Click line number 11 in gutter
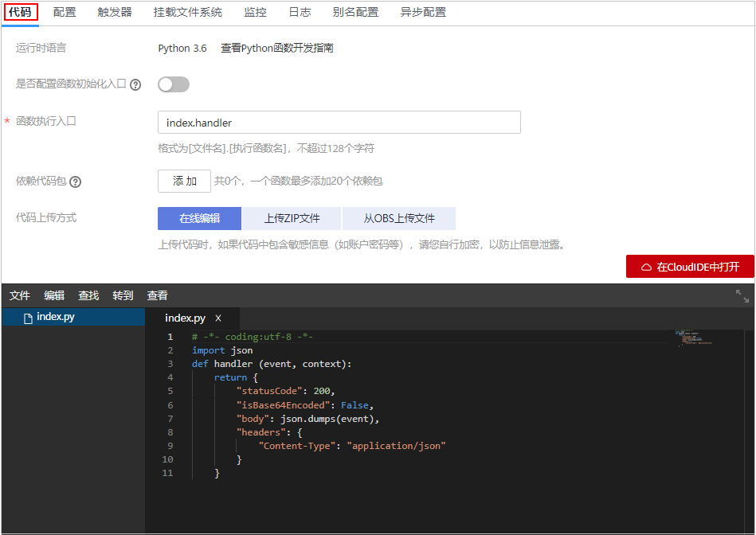 pyautogui.click(x=167, y=473)
